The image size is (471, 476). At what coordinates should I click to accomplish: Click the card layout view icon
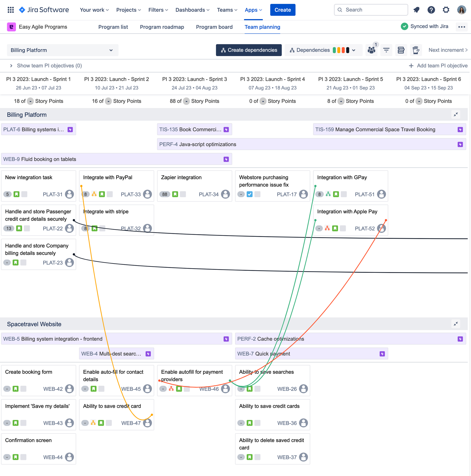[x=401, y=50]
